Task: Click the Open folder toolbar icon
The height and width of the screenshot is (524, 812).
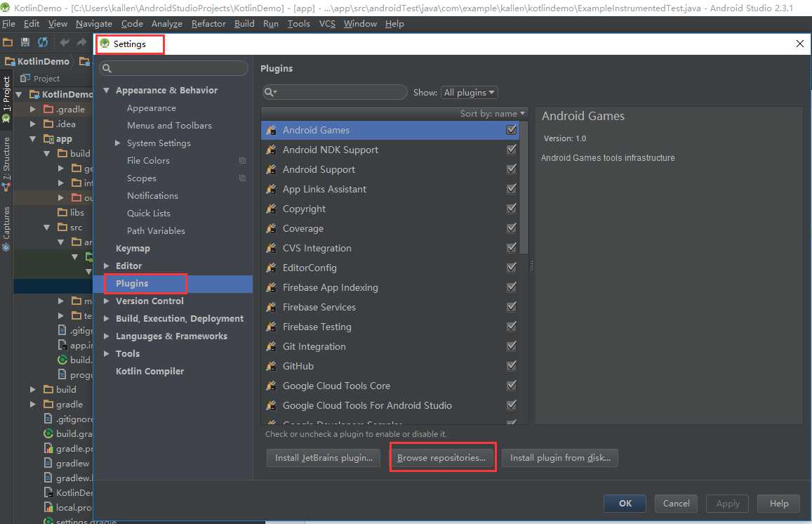Action: click(8, 43)
